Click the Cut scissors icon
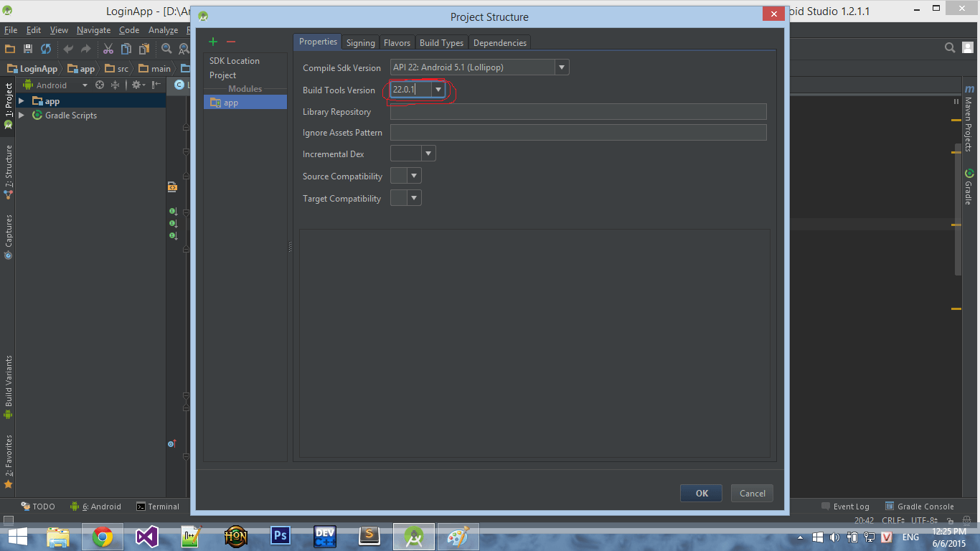Viewport: 980px width, 551px height. click(108, 49)
